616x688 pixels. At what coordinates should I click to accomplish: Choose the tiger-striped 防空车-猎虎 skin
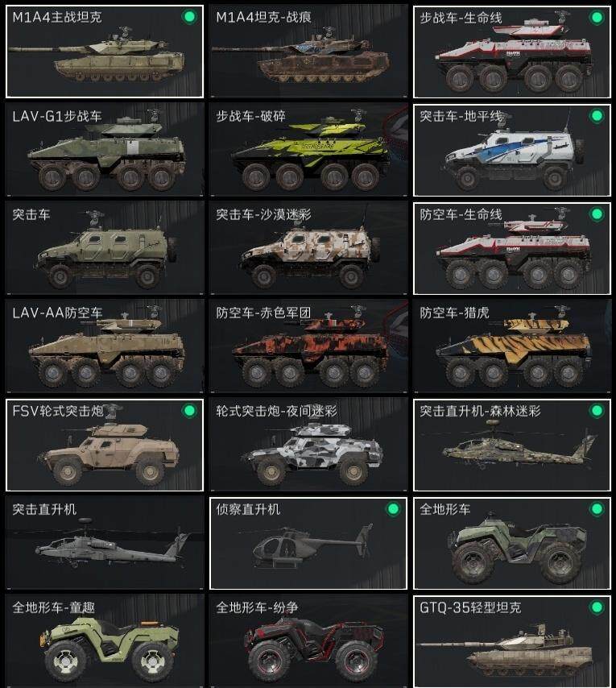click(512, 346)
